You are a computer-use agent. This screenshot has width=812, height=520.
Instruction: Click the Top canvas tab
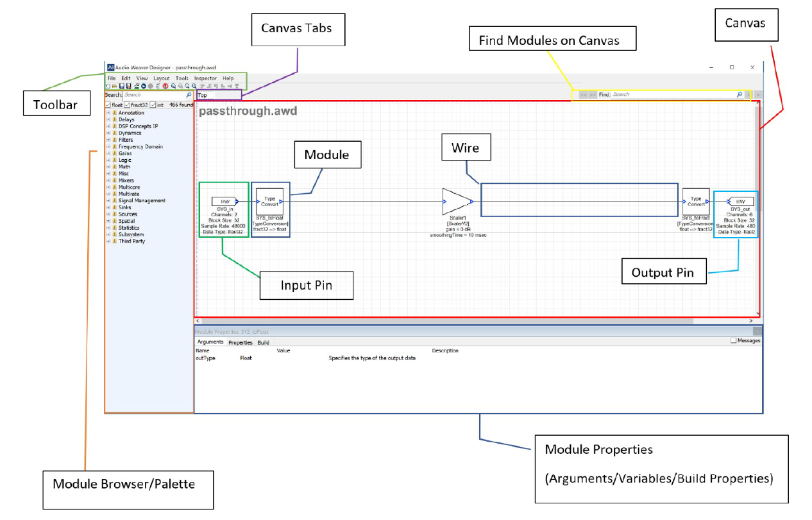(204, 94)
